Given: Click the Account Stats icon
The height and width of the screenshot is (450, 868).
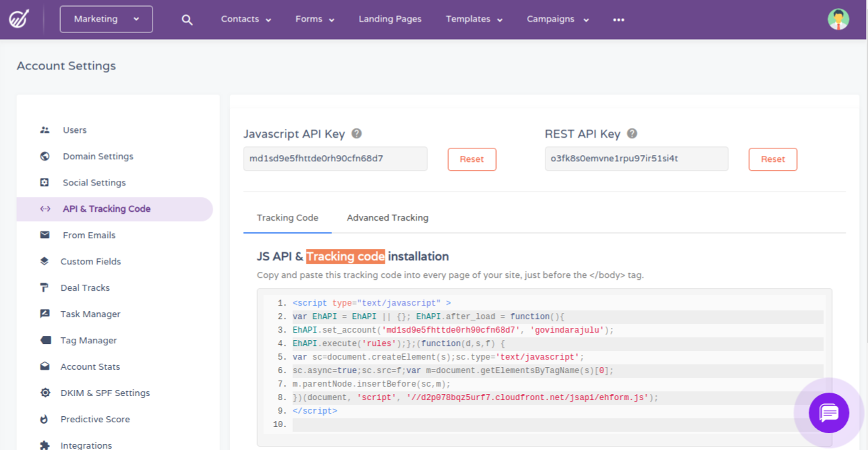Looking at the screenshot, I should coord(45,367).
